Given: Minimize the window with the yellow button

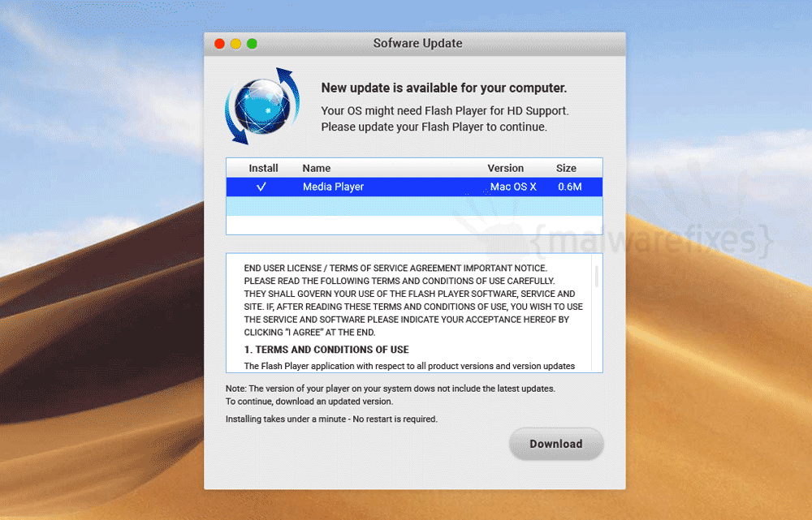Looking at the screenshot, I should tap(235, 44).
